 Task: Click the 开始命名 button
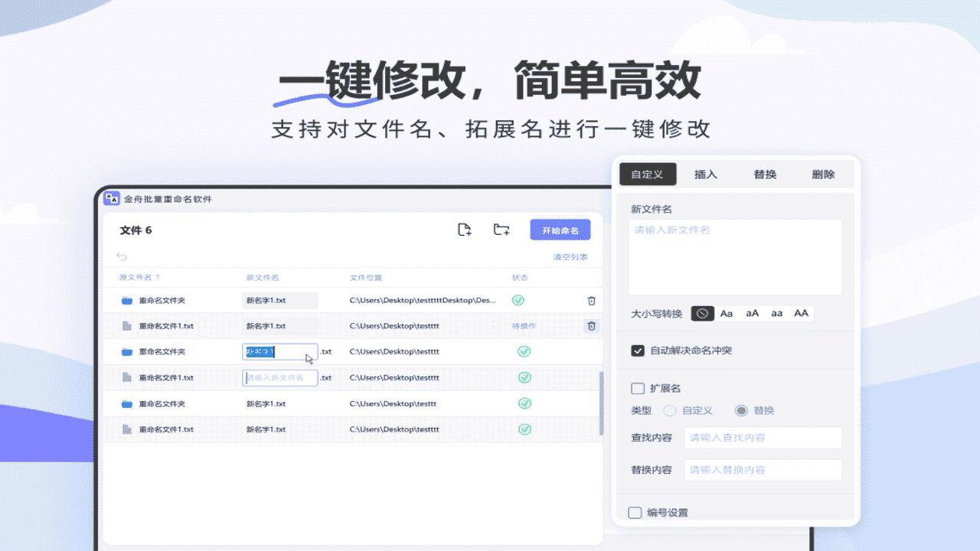pyautogui.click(x=560, y=230)
